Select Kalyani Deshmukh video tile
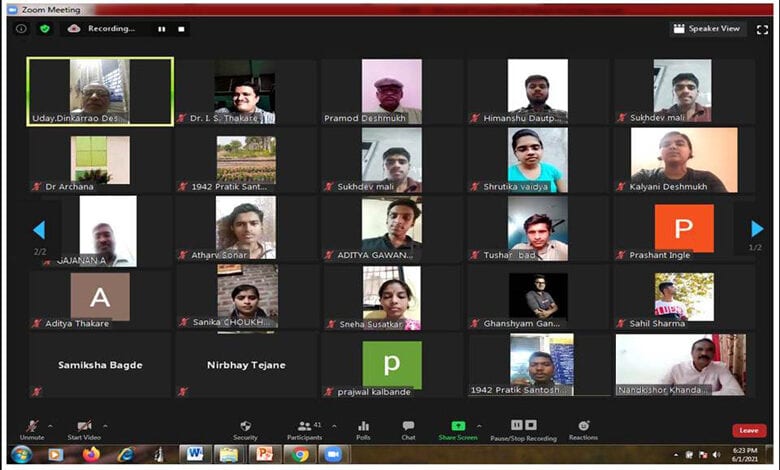 [684, 160]
